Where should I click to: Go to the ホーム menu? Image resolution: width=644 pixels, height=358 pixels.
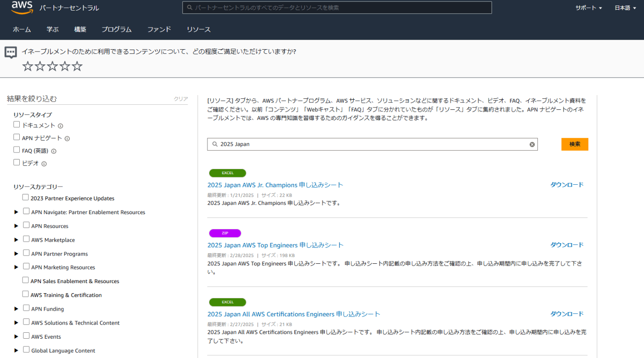pyautogui.click(x=22, y=29)
